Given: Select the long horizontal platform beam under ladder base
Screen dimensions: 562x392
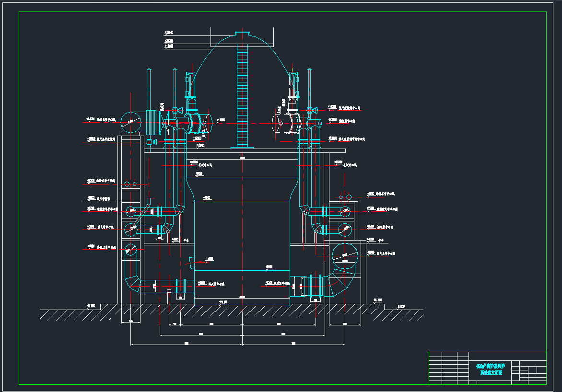Looking at the screenshot, I should tap(245, 150).
